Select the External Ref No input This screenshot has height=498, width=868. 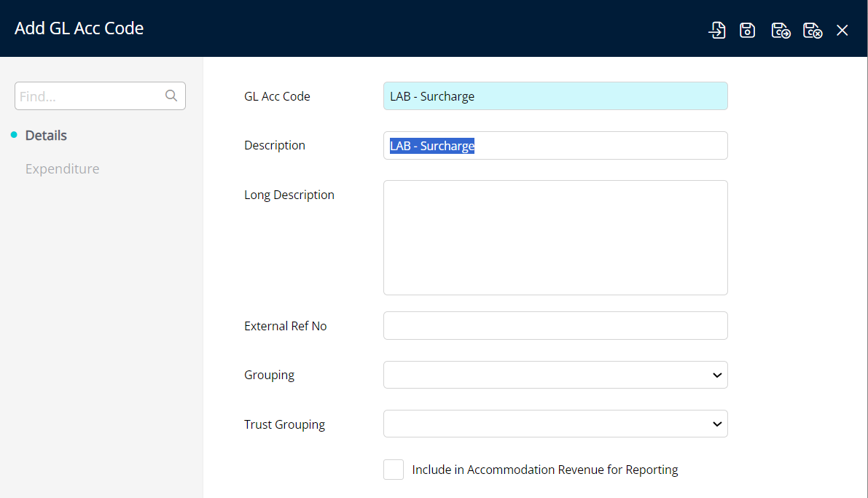point(555,326)
